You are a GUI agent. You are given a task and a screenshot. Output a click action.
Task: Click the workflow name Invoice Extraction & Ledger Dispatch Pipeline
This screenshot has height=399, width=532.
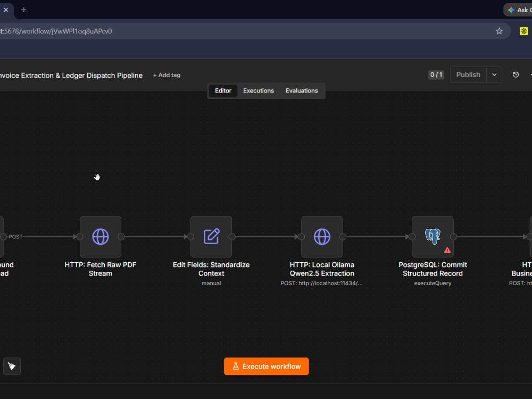click(x=71, y=76)
